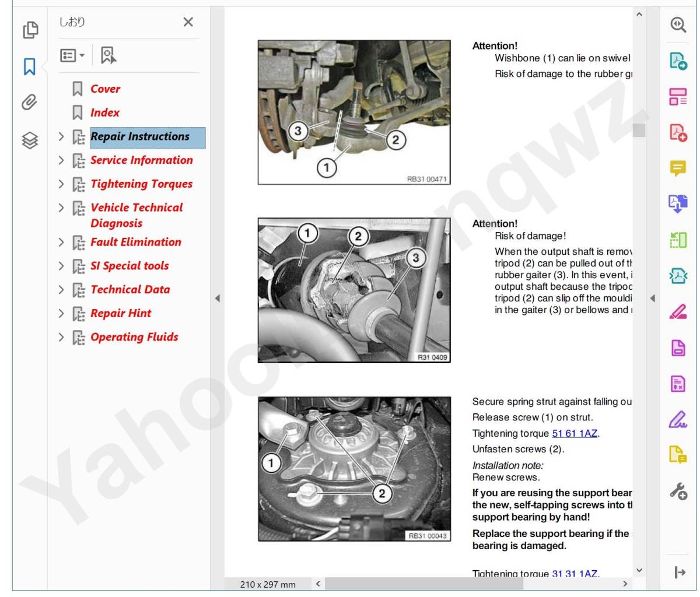
Task: Open the translate/convert document tool
Action: 678,204
